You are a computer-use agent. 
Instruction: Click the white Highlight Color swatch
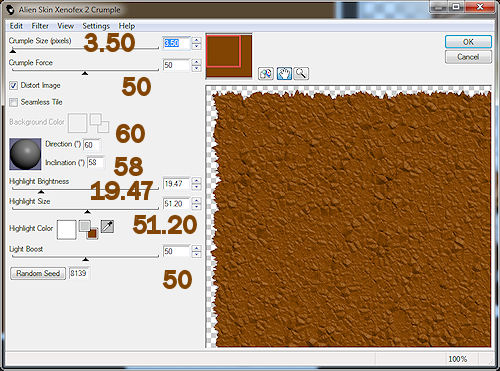pos(67,230)
